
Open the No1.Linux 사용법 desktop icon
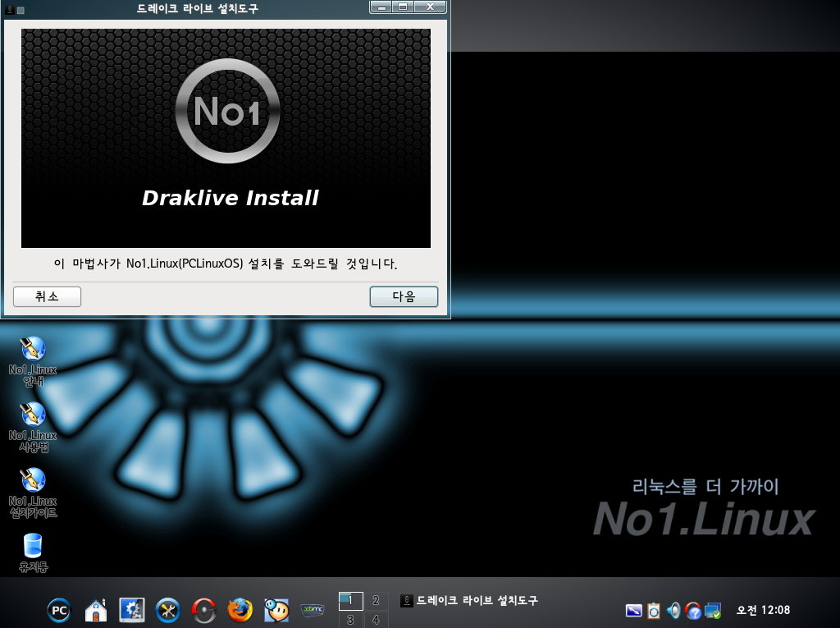pyautogui.click(x=33, y=427)
